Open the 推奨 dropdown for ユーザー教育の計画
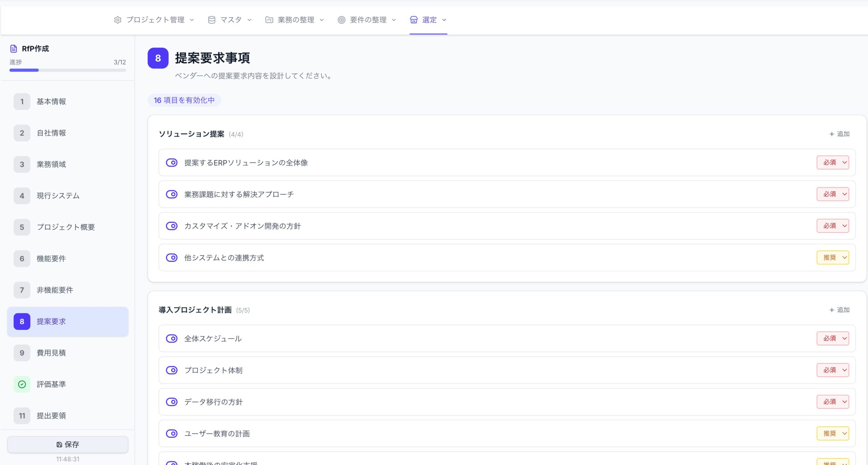 click(833, 433)
